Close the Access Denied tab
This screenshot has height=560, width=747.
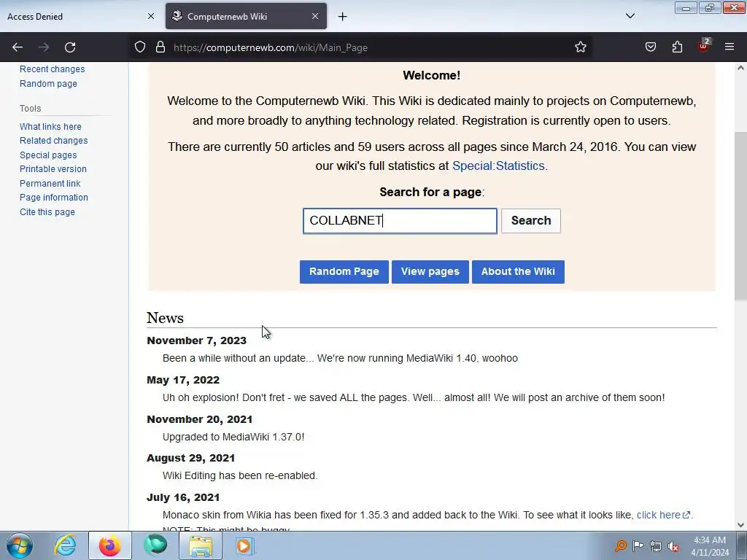(151, 16)
